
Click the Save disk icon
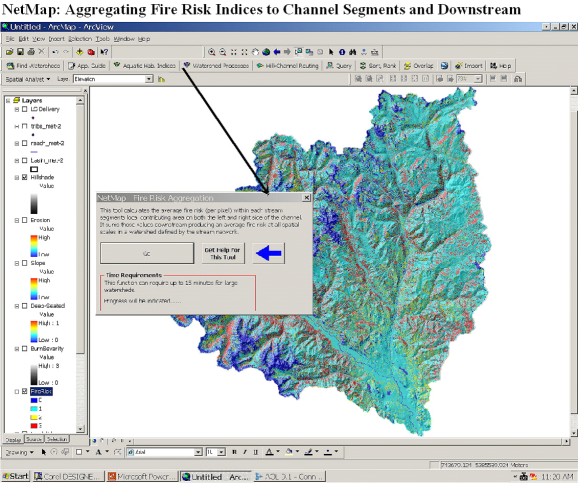[20, 52]
